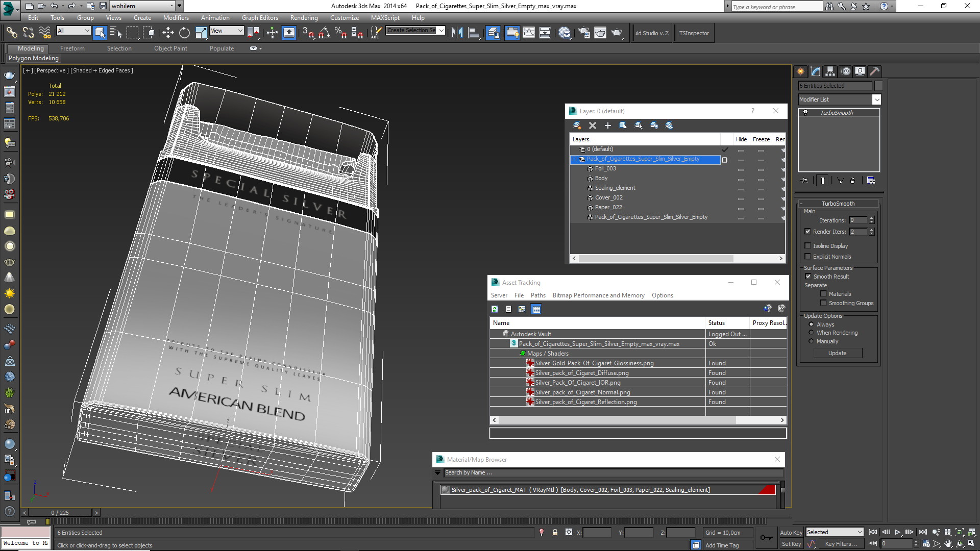The height and width of the screenshot is (551, 980).
Task: Click Delete layer X icon in Layer dialog
Action: (x=593, y=126)
